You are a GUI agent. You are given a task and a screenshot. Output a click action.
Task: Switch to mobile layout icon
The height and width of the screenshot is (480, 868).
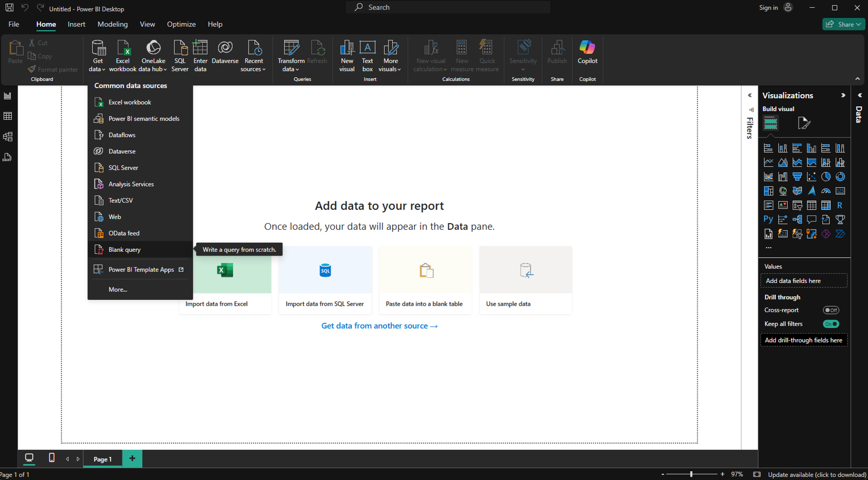coord(52,458)
